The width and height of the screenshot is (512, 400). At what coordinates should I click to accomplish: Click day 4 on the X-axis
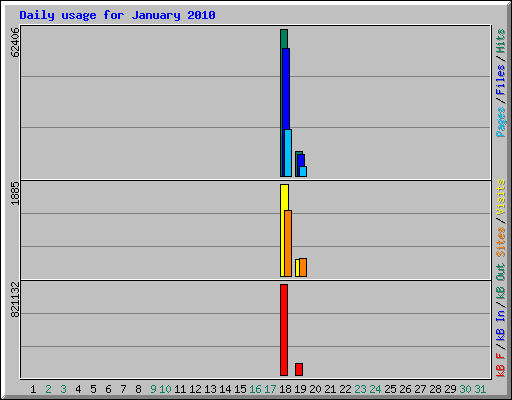click(x=78, y=389)
